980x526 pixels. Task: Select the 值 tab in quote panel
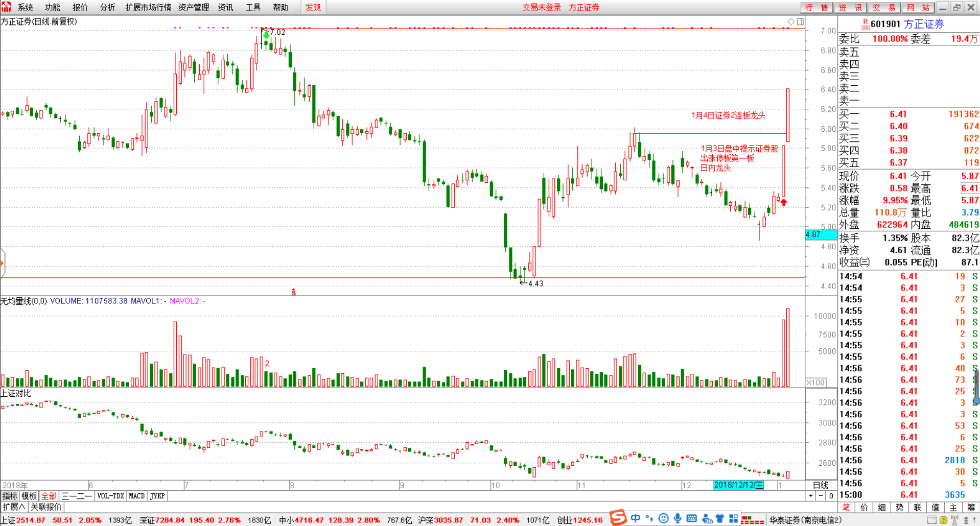tap(936, 508)
